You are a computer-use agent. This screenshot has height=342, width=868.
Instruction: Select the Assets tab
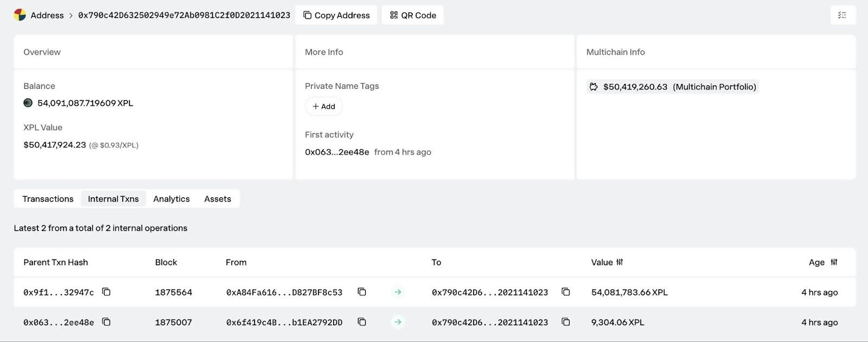(x=218, y=199)
